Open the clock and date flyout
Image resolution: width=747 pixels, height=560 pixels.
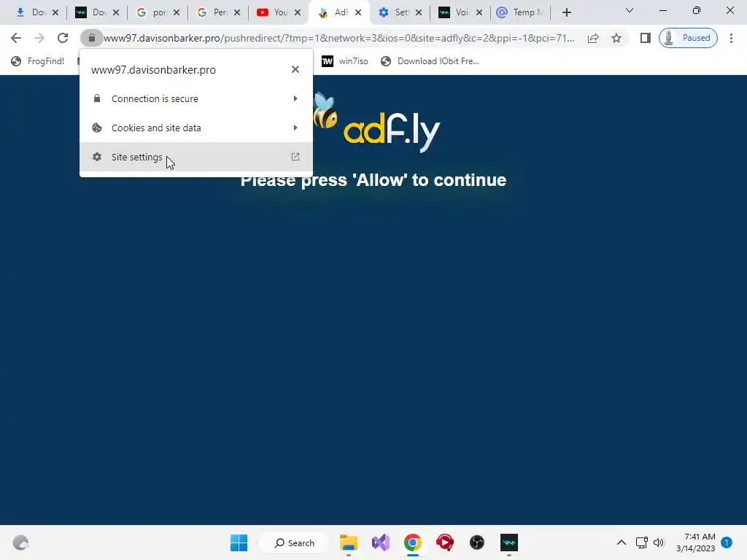695,542
